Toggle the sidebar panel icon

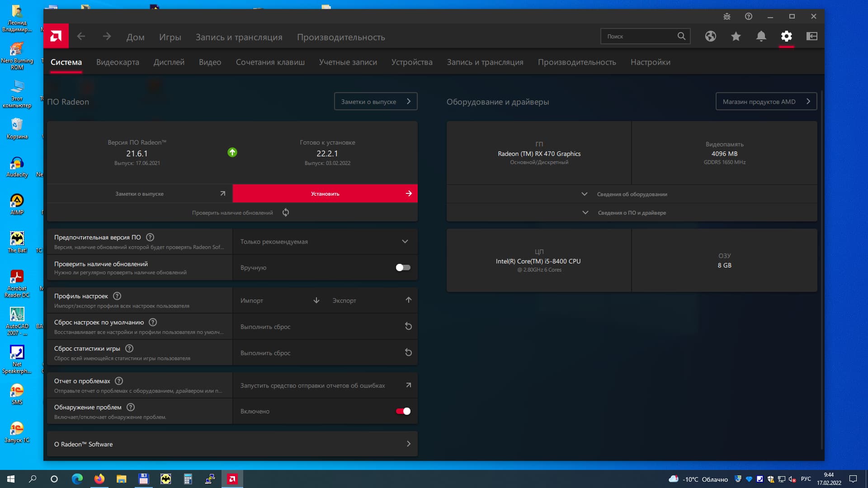812,36
